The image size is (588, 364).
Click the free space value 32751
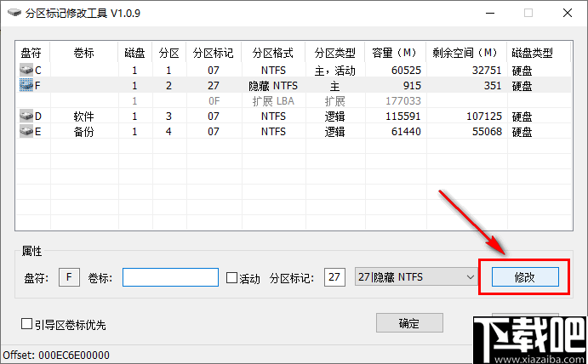(x=487, y=71)
